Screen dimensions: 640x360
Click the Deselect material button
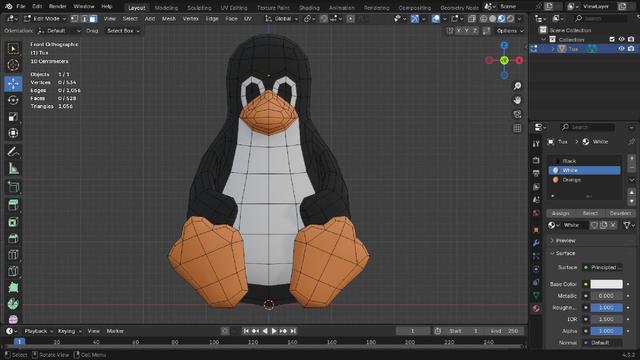pyautogui.click(x=620, y=213)
